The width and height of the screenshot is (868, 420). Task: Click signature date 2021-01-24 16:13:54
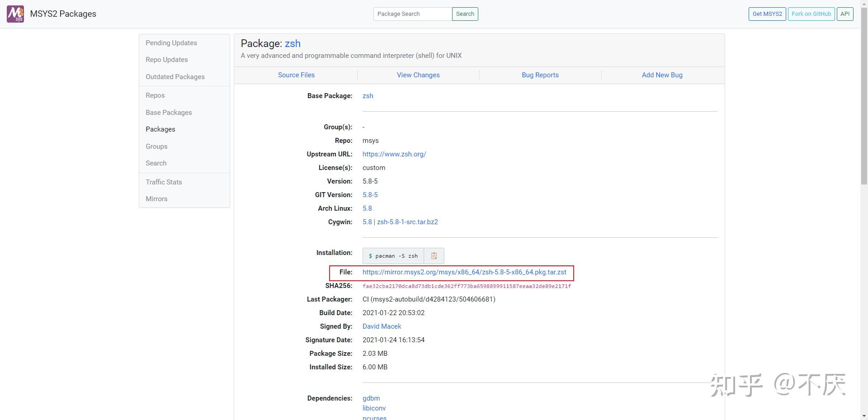coord(393,340)
